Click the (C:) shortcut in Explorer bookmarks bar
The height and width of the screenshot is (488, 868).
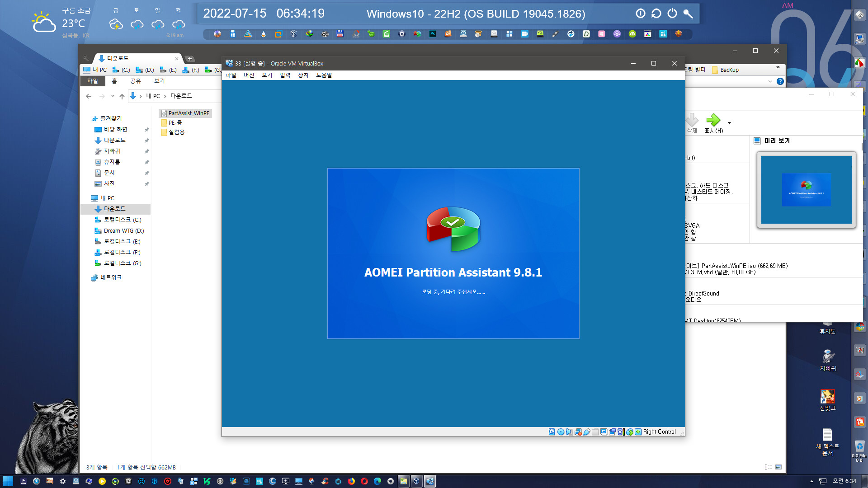tap(121, 70)
